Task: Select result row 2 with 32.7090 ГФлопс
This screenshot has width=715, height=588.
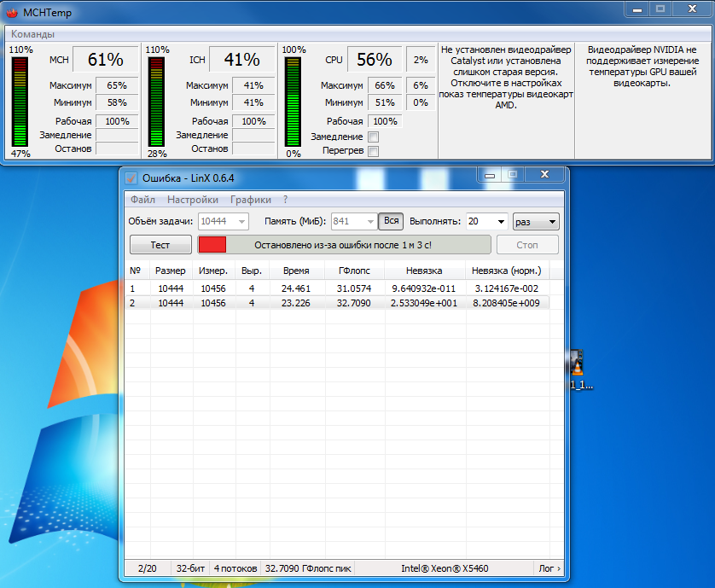Action: (337, 303)
